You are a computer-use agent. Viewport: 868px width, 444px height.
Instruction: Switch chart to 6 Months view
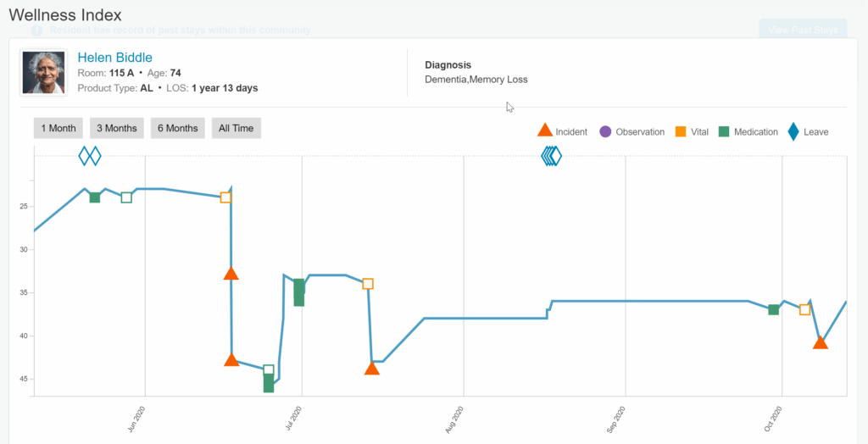(177, 128)
